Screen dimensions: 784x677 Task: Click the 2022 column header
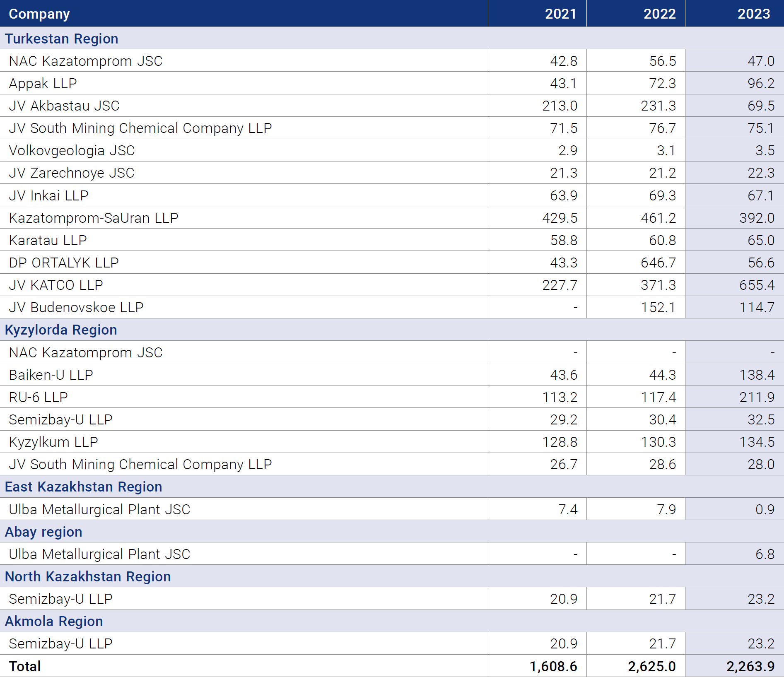click(659, 14)
